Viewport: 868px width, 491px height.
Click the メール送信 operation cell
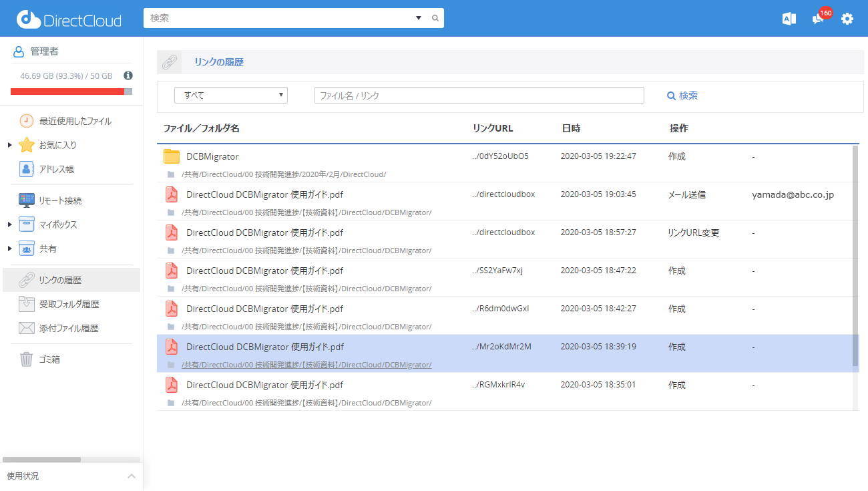[687, 194]
